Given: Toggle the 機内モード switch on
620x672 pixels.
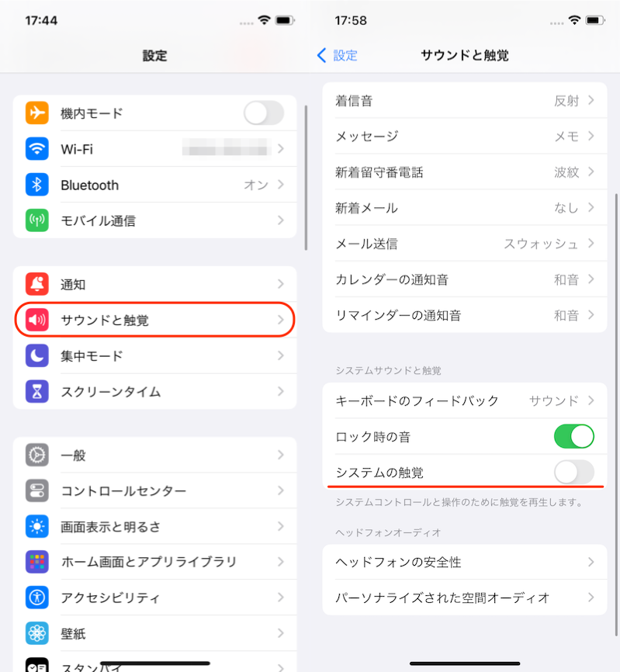Looking at the screenshot, I should point(264,113).
